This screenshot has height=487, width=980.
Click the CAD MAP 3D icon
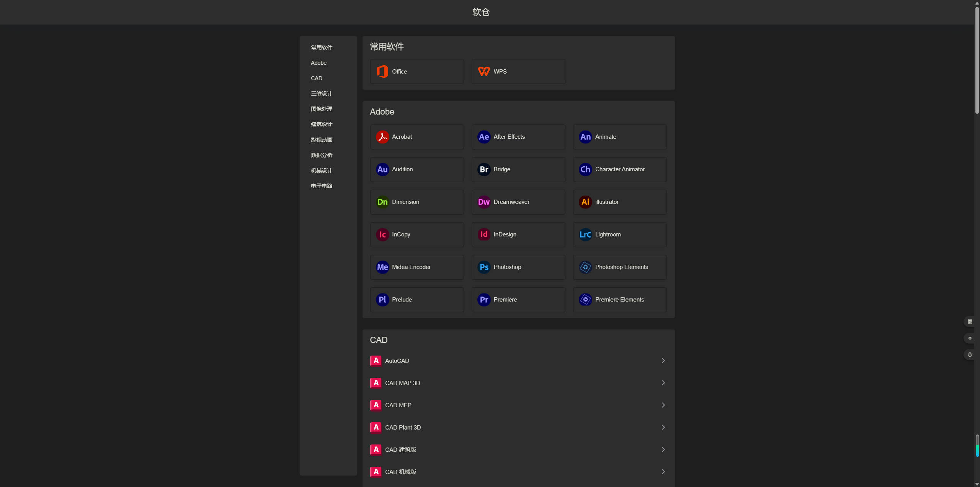(x=376, y=383)
